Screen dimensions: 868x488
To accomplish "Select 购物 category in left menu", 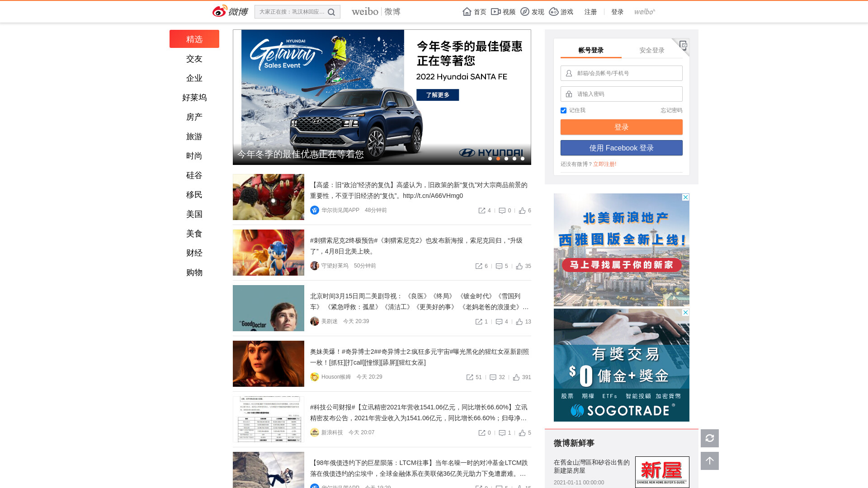I will coord(194,272).
